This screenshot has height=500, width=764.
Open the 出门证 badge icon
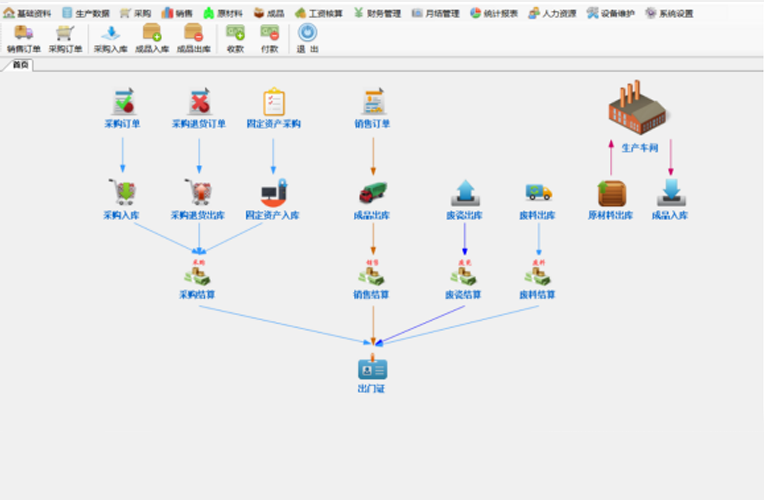pos(372,369)
